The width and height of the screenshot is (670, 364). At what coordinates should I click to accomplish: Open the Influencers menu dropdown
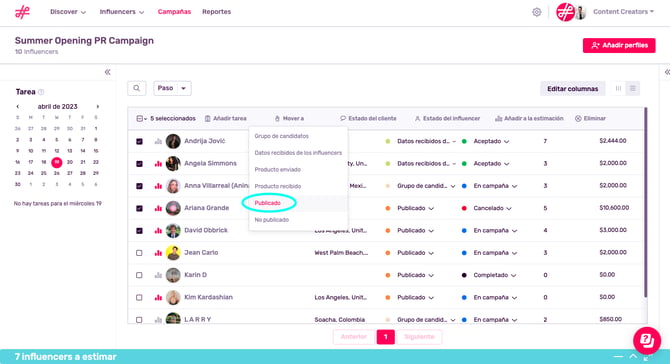click(x=122, y=12)
